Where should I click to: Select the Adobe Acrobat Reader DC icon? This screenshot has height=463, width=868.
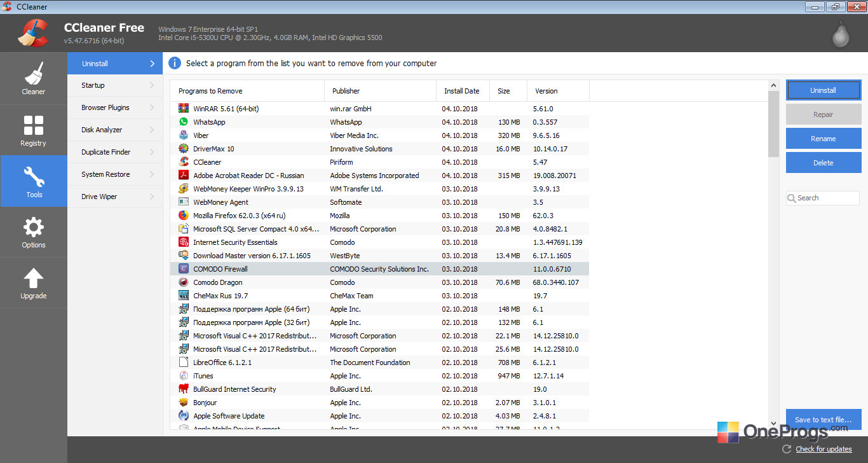tap(184, 176)
